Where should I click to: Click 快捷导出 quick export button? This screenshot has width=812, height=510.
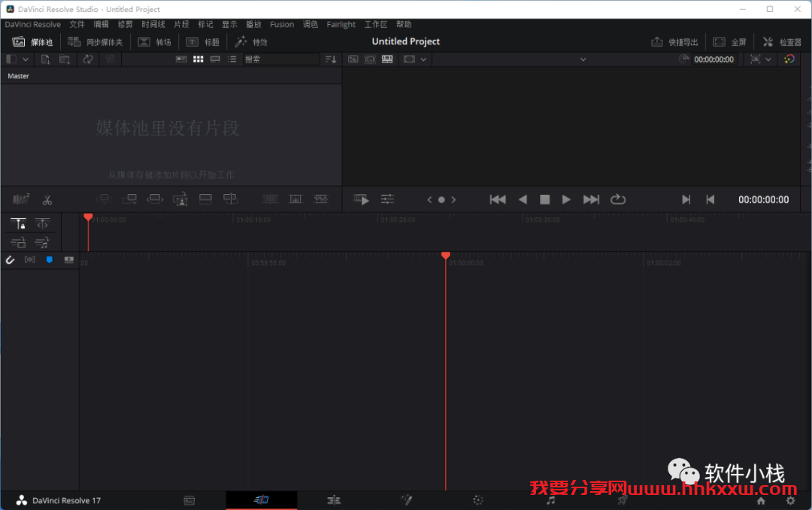click(674, 42)
